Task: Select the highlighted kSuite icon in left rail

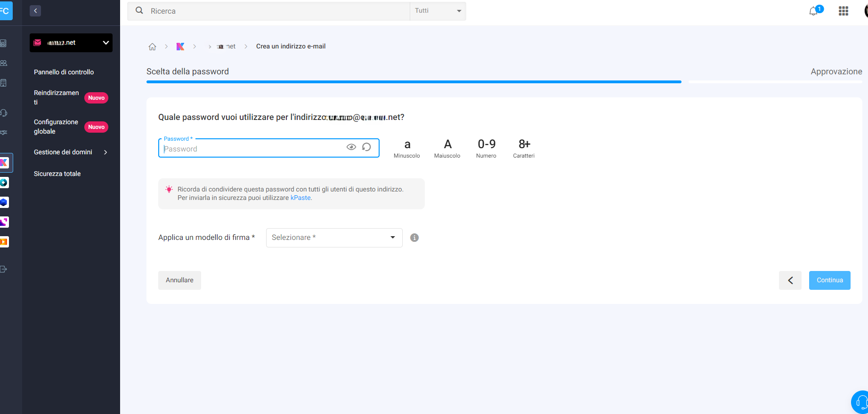Action: (x=4, y=163)
